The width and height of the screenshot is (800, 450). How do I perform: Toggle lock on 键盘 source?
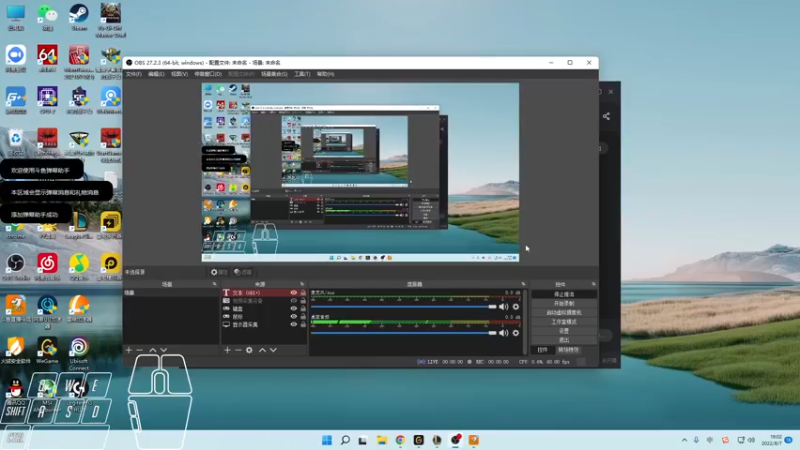(x=303, y=309)
